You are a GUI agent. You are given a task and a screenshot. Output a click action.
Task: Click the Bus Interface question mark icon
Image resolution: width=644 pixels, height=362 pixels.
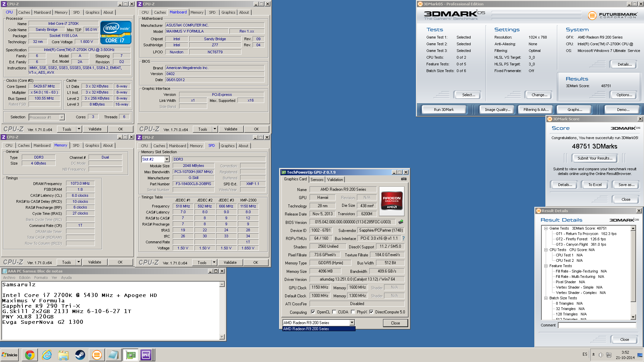404,238
